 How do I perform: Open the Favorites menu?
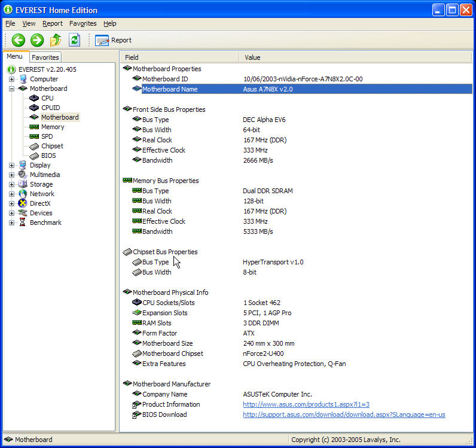(x=83, y=23)
